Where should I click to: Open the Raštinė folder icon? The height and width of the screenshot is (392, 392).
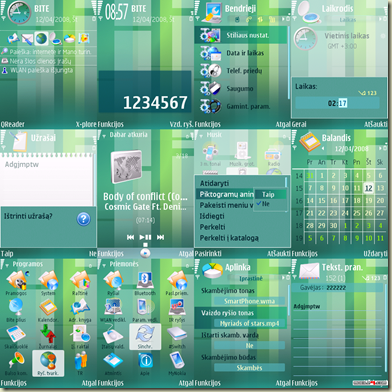tap(80, 280)
